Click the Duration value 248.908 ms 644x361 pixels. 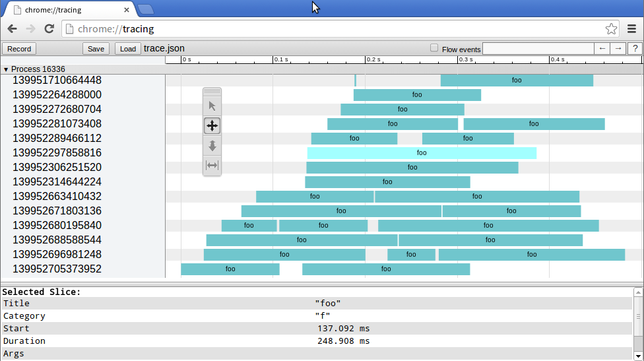click(x=343, y=341)
